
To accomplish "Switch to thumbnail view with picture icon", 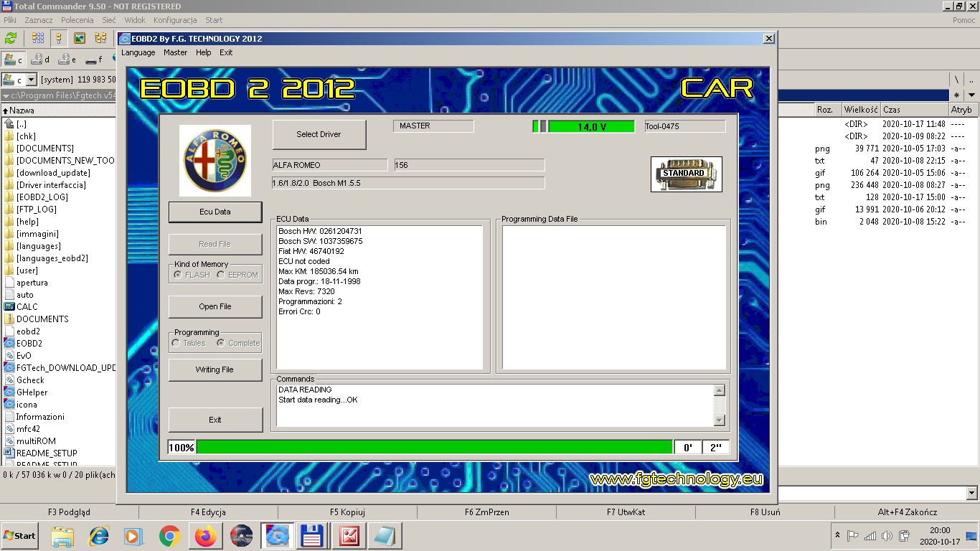I will click(x=80, y=38).
